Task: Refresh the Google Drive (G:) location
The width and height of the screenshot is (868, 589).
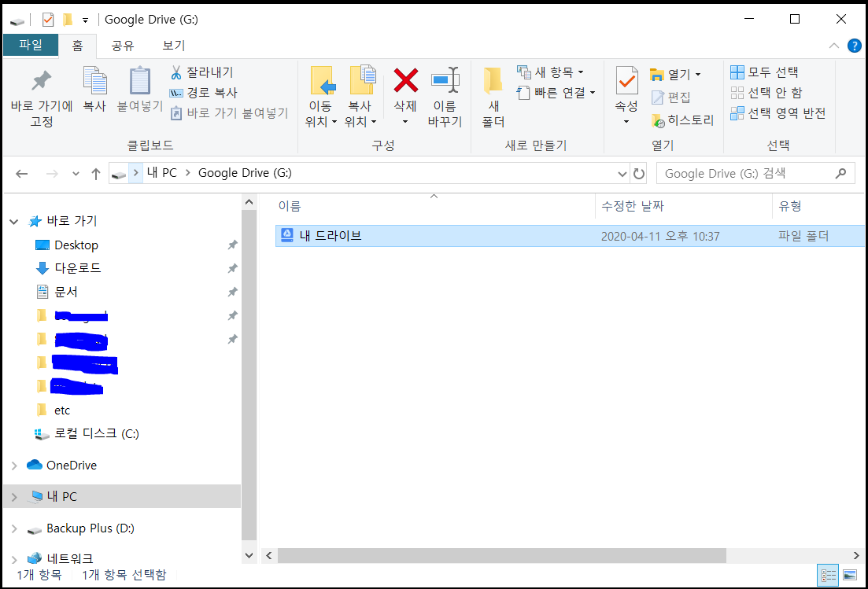Action: click(639, 174)
